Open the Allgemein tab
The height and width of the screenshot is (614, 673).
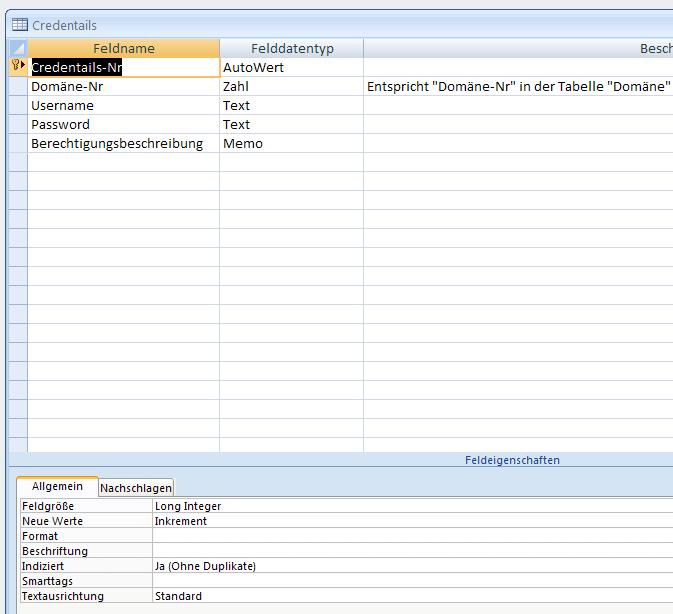(58, 486)
